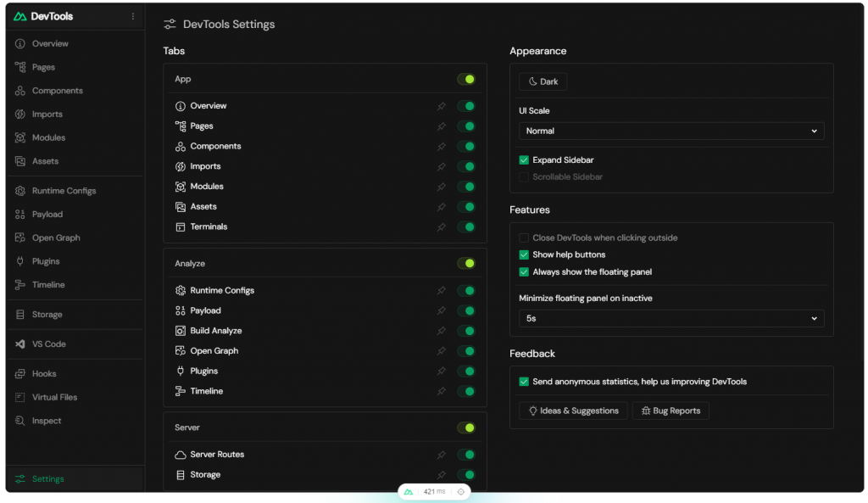This screenshot has width=868, height=503.
Task: Pin the Pages tab via pin icon
Action: pyautogui.click(x=441, y=126)
